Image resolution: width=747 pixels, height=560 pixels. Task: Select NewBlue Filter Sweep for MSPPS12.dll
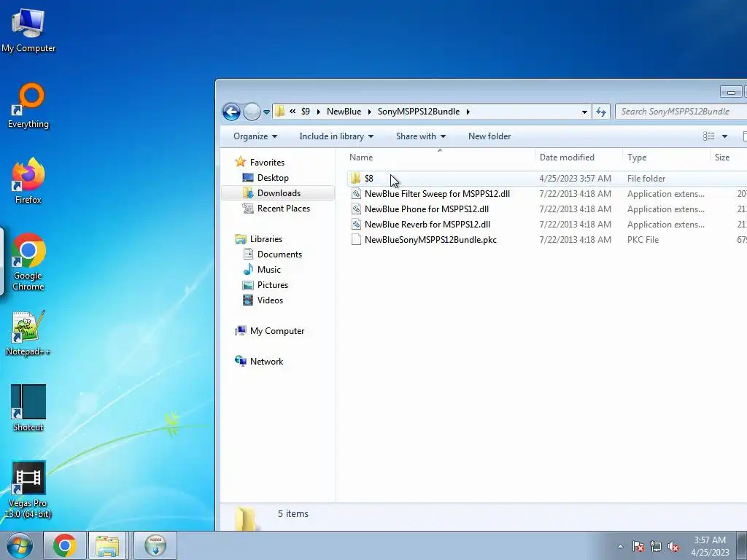pos(437,194)
